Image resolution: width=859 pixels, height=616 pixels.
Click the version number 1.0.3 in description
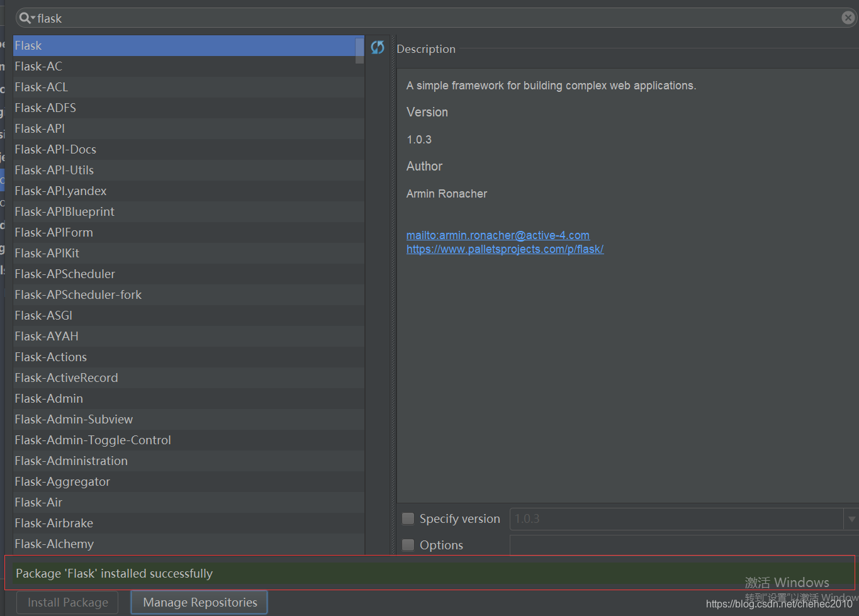pyautogui.click(x=419, y=140)
